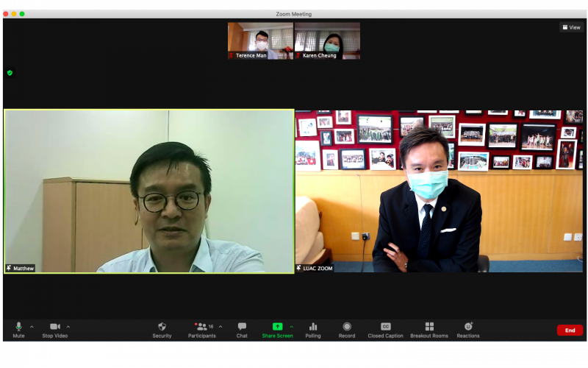
Task: Minimize the Zoom Meeting window
Action: [14, 14]
